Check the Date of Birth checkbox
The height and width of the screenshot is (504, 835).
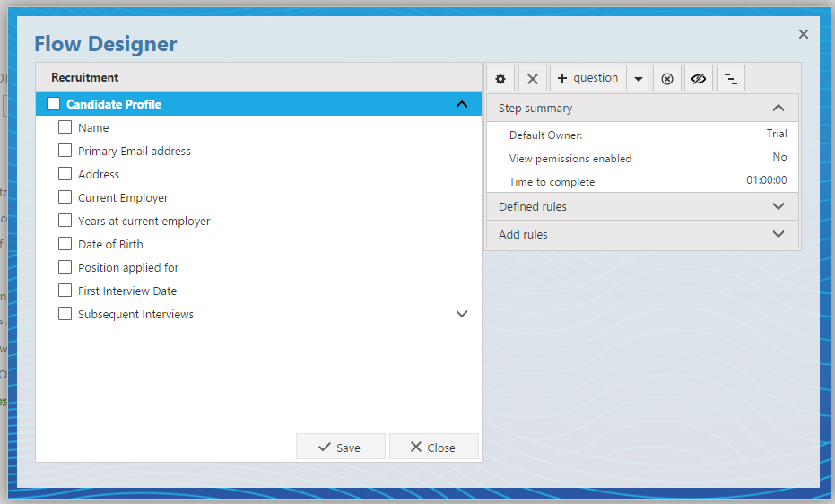point(65,244)
